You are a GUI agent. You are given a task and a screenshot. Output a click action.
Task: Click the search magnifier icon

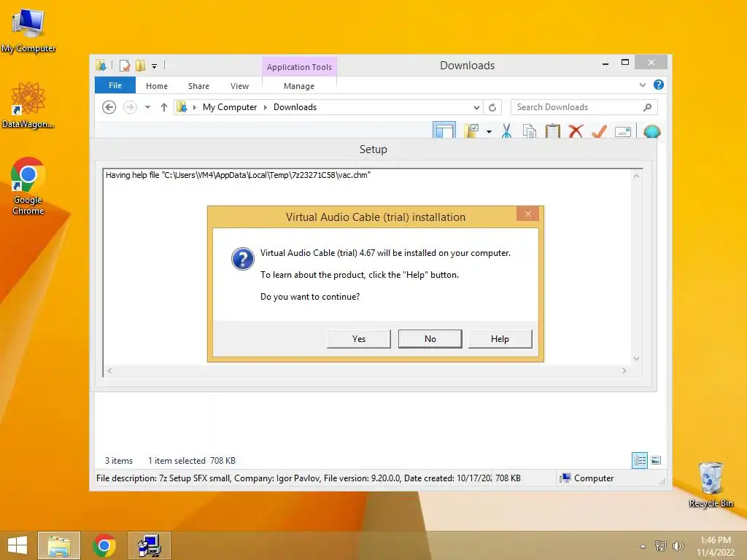click(647, 107)
